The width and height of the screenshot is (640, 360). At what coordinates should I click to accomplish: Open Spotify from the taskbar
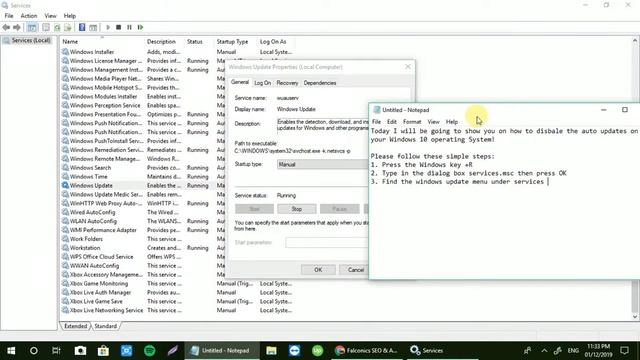[149, 351]
